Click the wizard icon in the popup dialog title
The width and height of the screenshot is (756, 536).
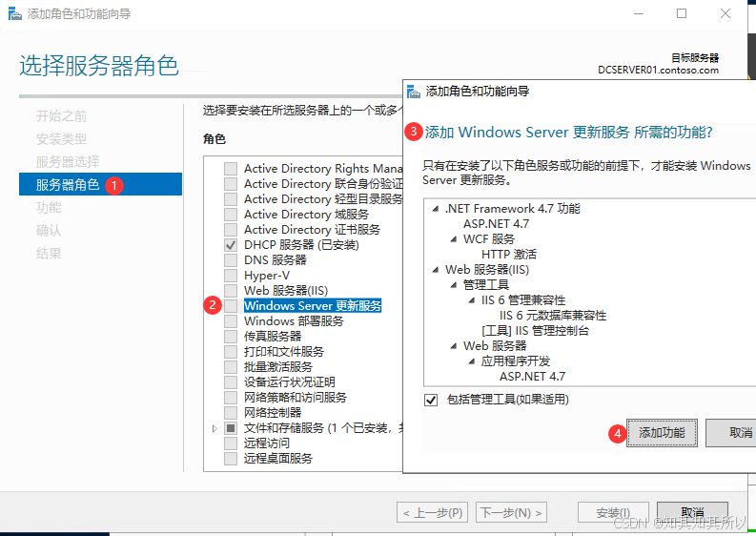coord(414,92)
